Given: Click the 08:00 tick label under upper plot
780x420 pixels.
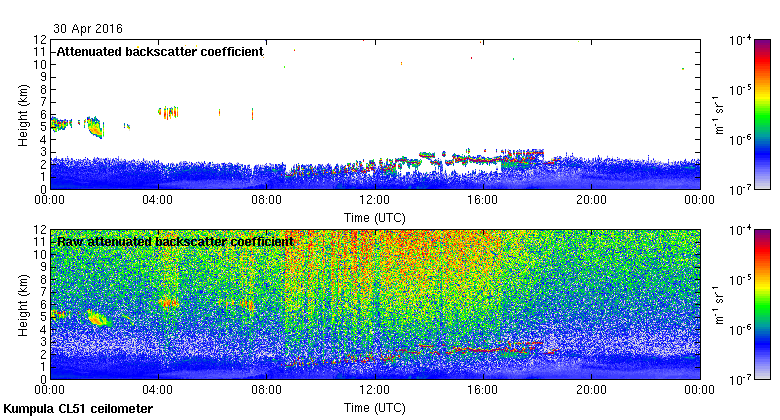Looking at the screenshot, I should tap(266, 200).
